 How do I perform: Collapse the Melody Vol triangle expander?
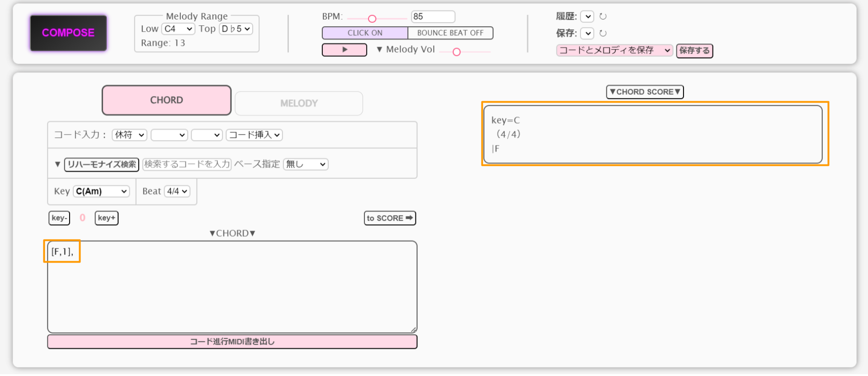379,50
